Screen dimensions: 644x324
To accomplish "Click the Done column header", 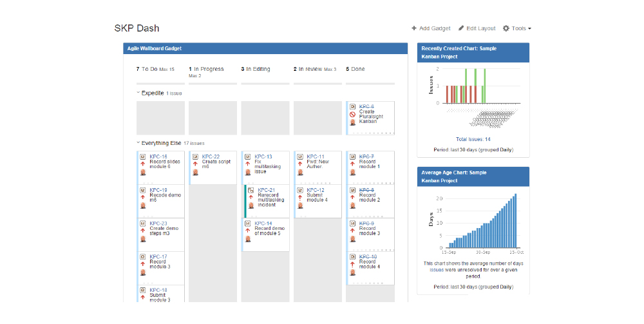I will click(355, 69).
